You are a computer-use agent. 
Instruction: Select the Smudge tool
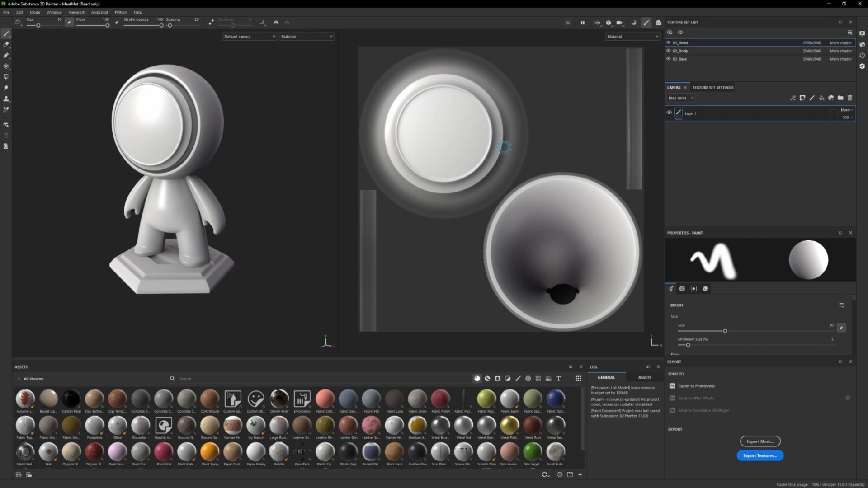coord(6,88)
